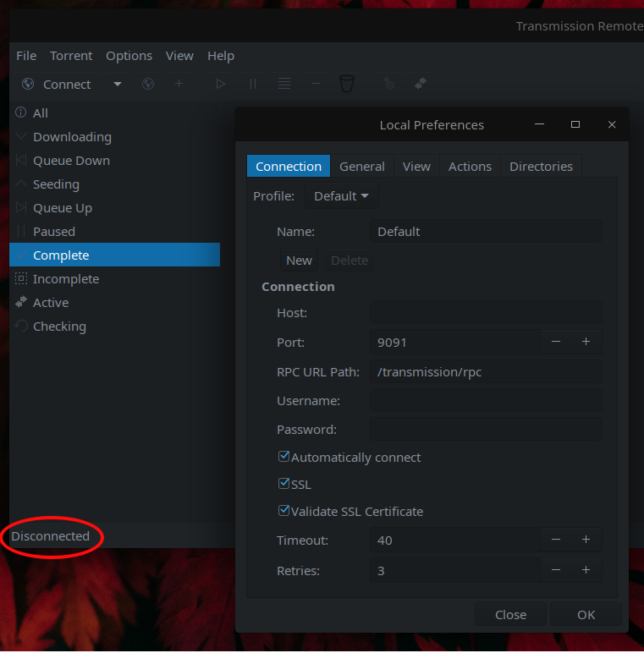This screenshot has width=644, height=653.
Task: Select the All filter icon
Action: tap(21, 112)
